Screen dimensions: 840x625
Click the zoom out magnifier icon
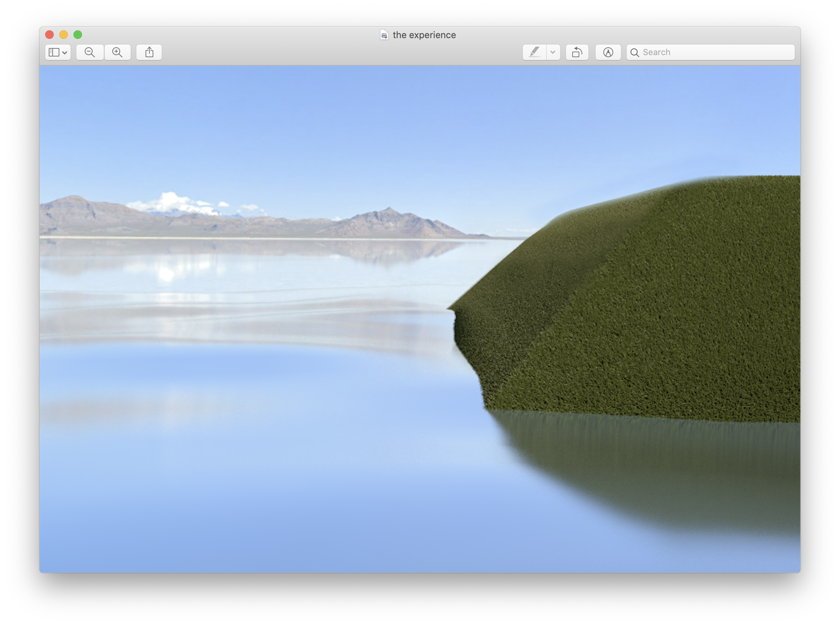(x=90, y=52)
